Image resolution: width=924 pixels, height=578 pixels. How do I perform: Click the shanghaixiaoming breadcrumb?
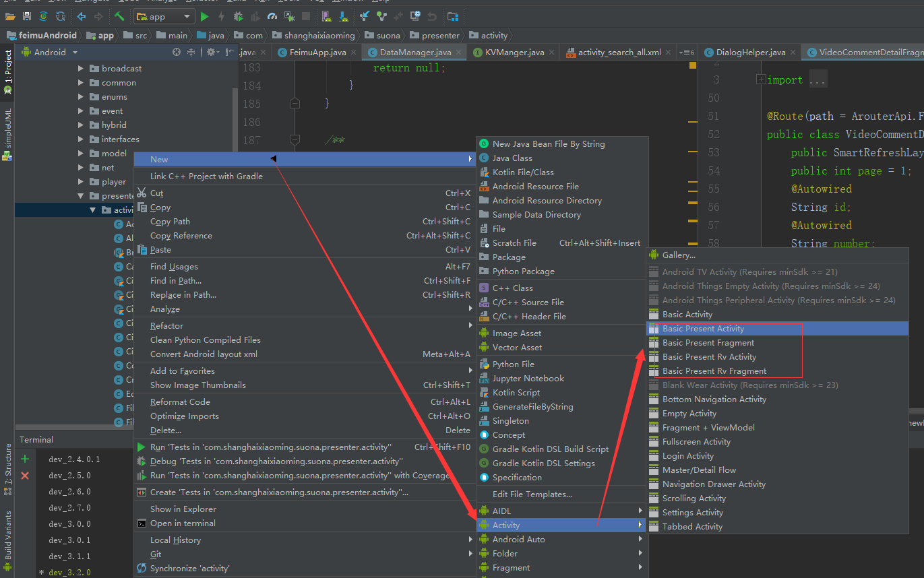coord(313,36)
